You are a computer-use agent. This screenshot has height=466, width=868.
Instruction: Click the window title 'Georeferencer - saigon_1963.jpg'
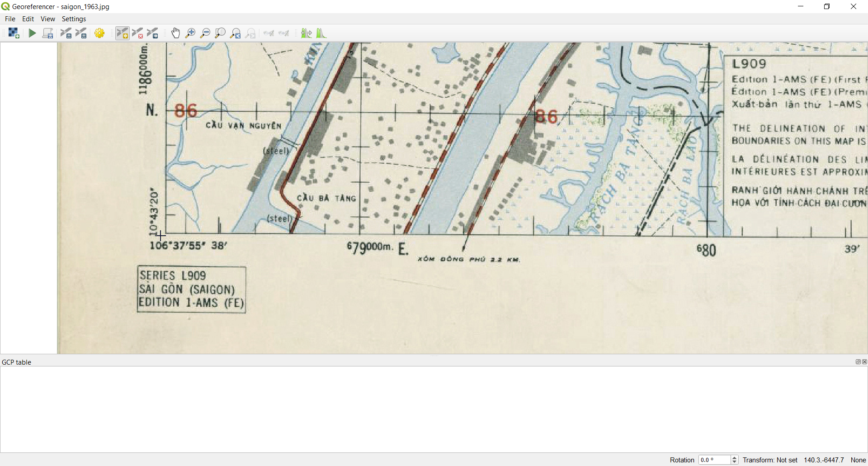(x=61, y=6)
